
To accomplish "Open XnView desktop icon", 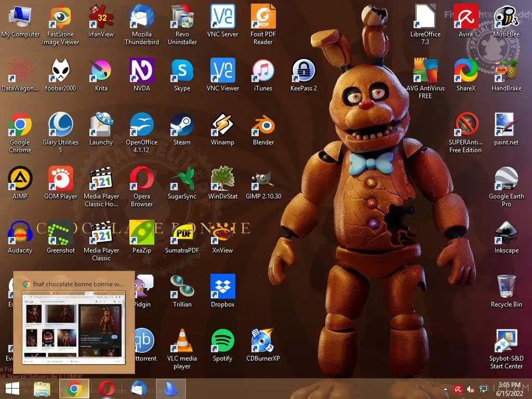I will pos(222,237).
